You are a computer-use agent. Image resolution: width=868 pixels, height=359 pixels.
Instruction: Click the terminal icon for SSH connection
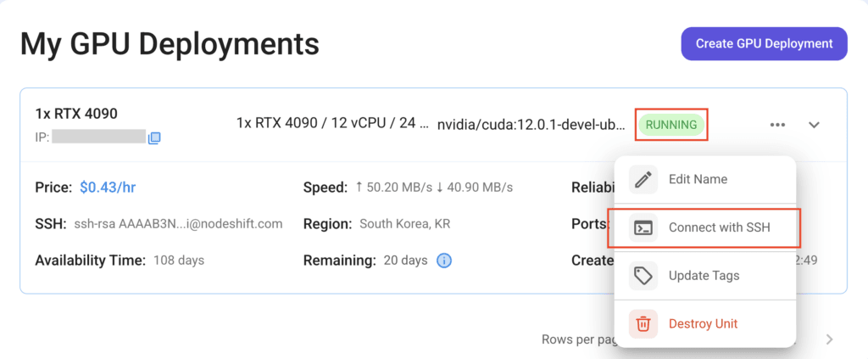643,227
